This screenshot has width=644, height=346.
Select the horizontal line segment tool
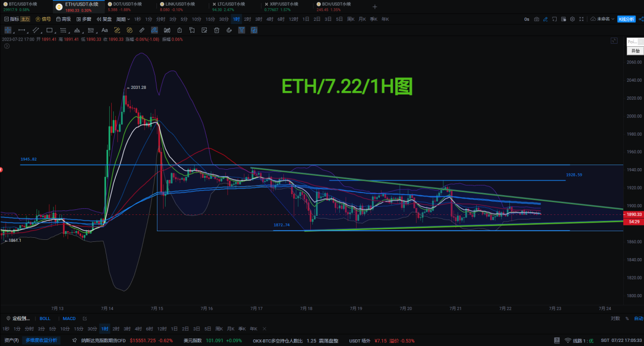22,30
